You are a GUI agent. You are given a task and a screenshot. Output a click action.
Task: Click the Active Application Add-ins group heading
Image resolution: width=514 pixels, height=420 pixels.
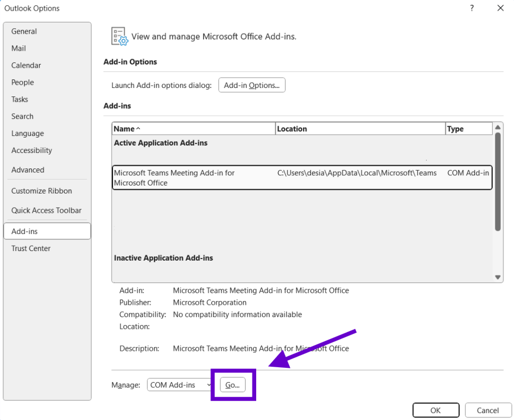tap(161, 143)
